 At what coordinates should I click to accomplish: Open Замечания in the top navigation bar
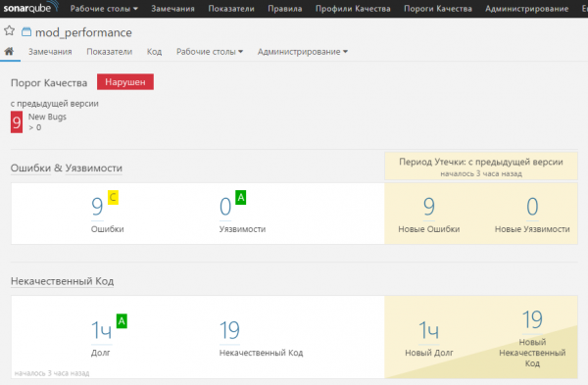(x=172, y=9)
